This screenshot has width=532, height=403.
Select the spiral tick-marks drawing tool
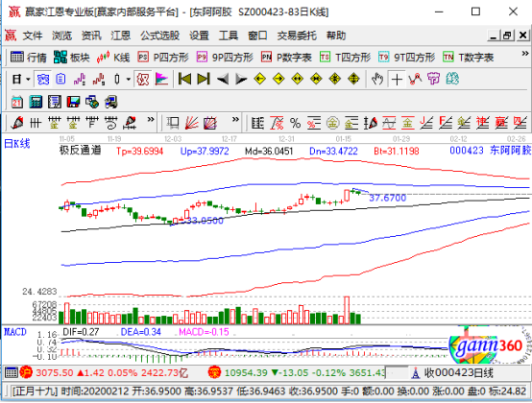(x=110, y=123)
